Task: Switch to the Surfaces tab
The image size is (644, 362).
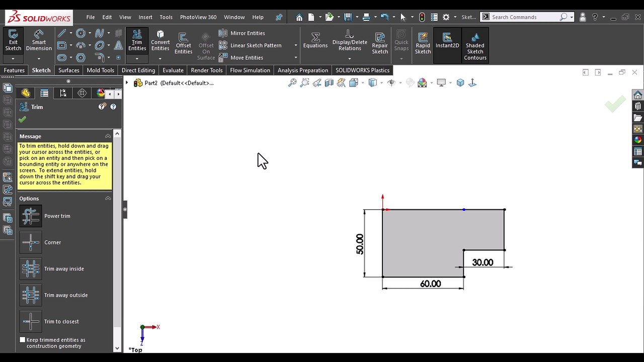Action: click(x=69, y=70)
